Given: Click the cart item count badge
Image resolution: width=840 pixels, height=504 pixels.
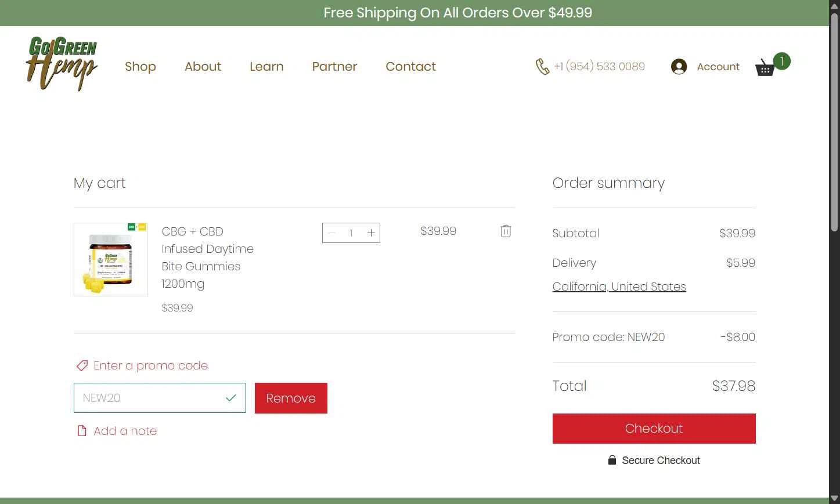Looking at the screenshot, I should (782, 61).
